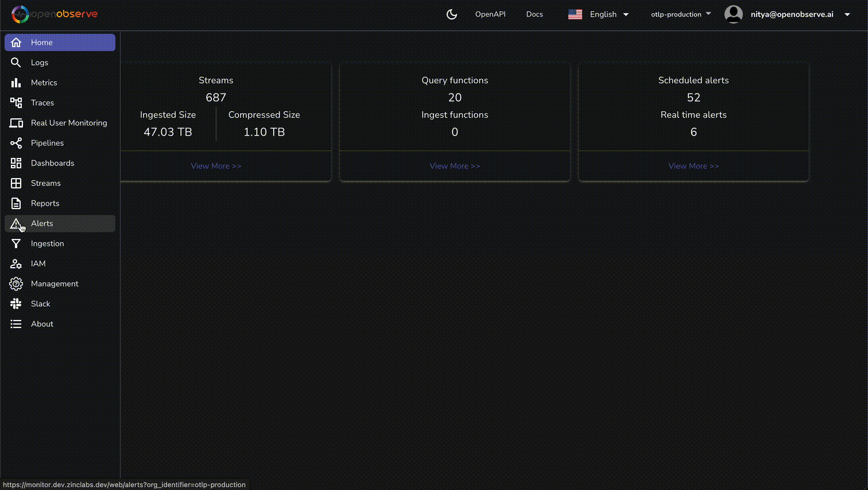Select the Dashboards grid icon

(17, 163)
